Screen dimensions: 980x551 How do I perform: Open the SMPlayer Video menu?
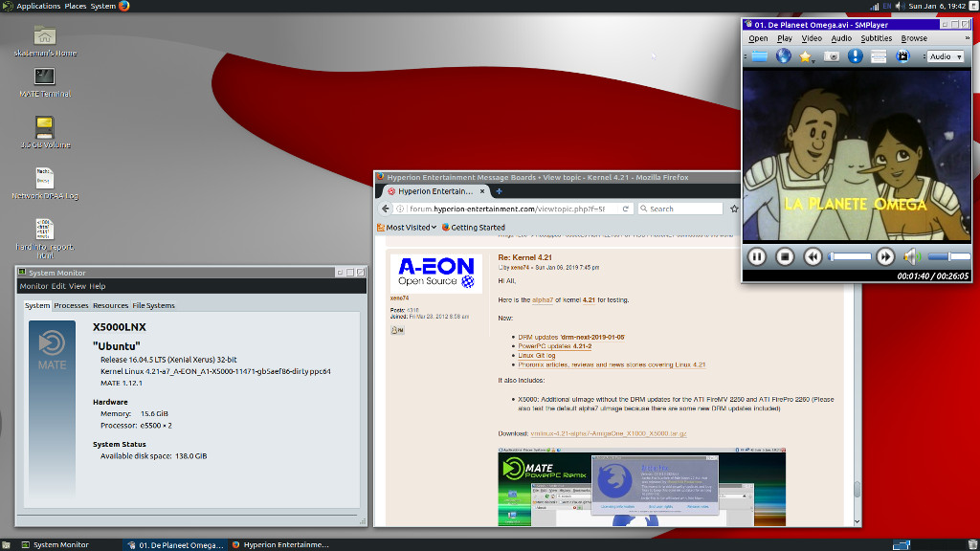click(x=812, y=38)
